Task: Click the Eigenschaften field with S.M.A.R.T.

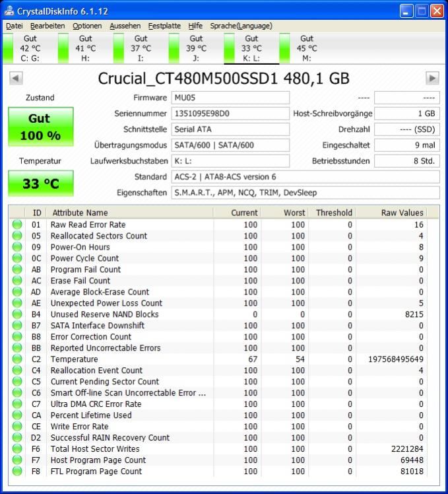Action: coord(305,192)
